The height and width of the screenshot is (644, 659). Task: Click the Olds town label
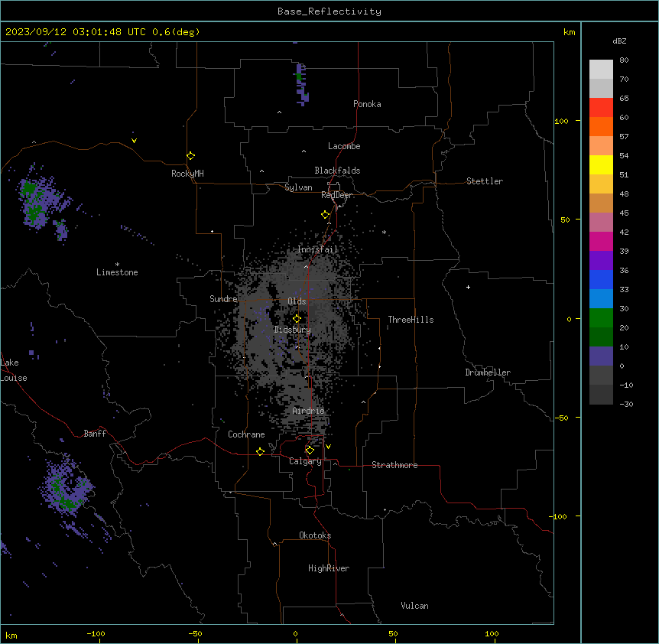pyautogui.click(x=297, y=301)
